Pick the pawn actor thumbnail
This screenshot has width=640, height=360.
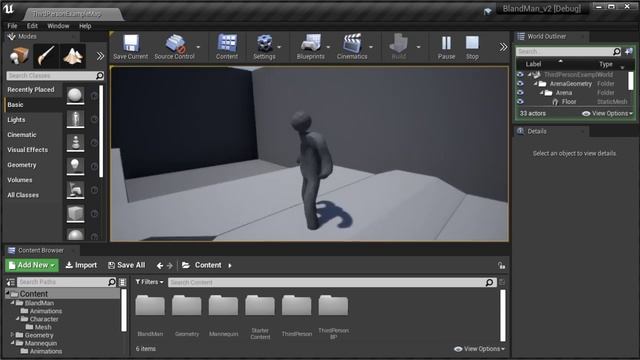pyautogui.click(x=75, y=143)
